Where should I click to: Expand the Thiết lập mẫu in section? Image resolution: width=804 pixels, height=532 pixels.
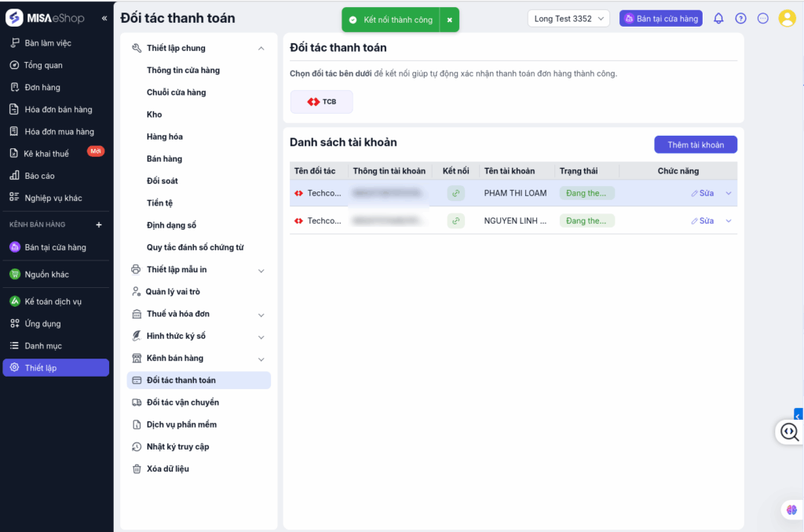tap(261, 270)
